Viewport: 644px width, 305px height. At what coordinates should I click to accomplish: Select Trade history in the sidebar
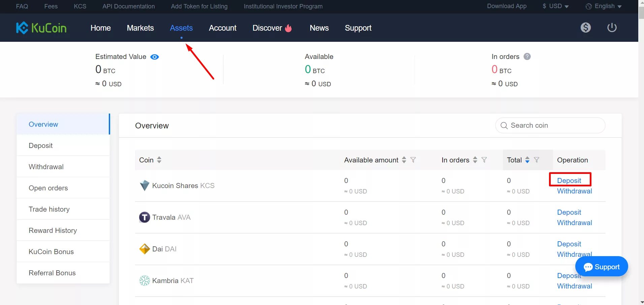pos(63,209)
